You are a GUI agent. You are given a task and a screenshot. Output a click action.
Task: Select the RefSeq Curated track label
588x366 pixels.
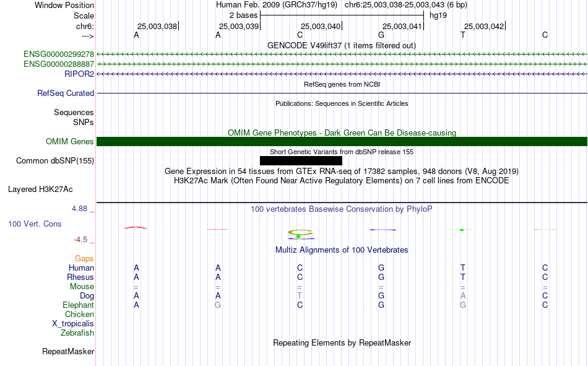(x=66, y=93)
